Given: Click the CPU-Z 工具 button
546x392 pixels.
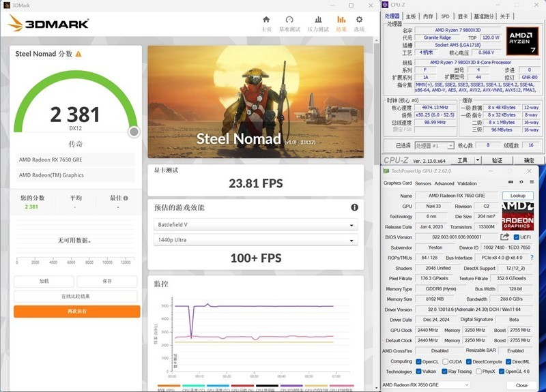Looking at the screenshot, I should coord(463,160).
